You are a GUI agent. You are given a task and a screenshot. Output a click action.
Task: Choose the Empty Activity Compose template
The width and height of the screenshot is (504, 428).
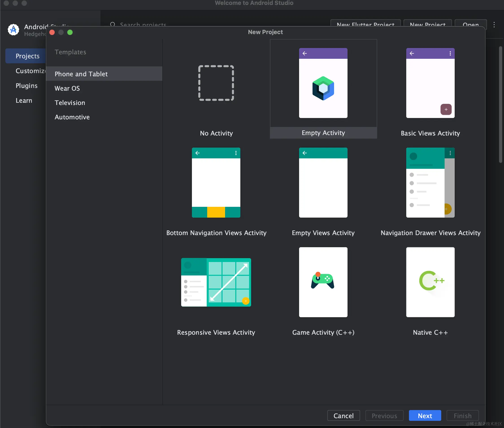[323, 83]
